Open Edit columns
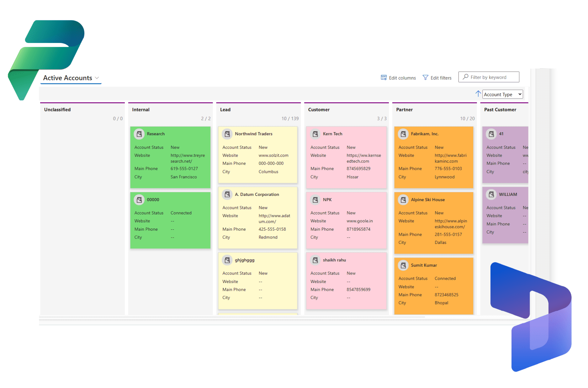This screenshot has width=588, height=388. (398, 78)
